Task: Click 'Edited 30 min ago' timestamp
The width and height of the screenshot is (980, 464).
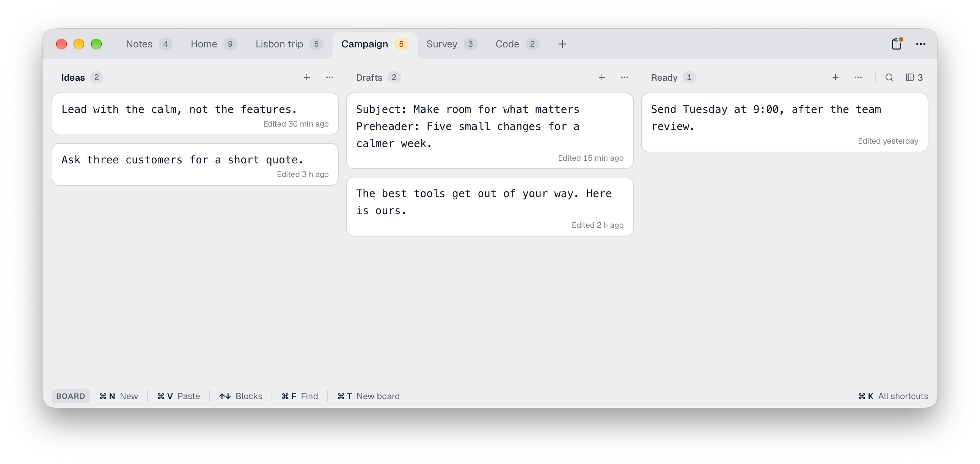Action: click(x=295, y=124)
